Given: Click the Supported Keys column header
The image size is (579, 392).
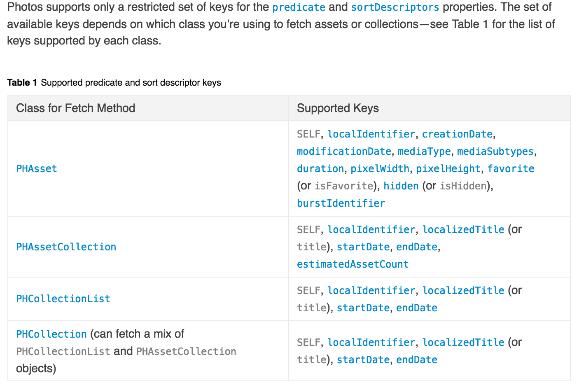Looking at the screenshot, I should click(x=338, y=108).
